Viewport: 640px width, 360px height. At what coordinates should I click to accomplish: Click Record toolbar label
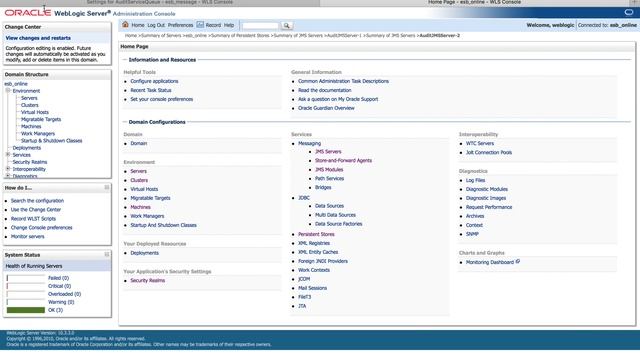point(213,25)
